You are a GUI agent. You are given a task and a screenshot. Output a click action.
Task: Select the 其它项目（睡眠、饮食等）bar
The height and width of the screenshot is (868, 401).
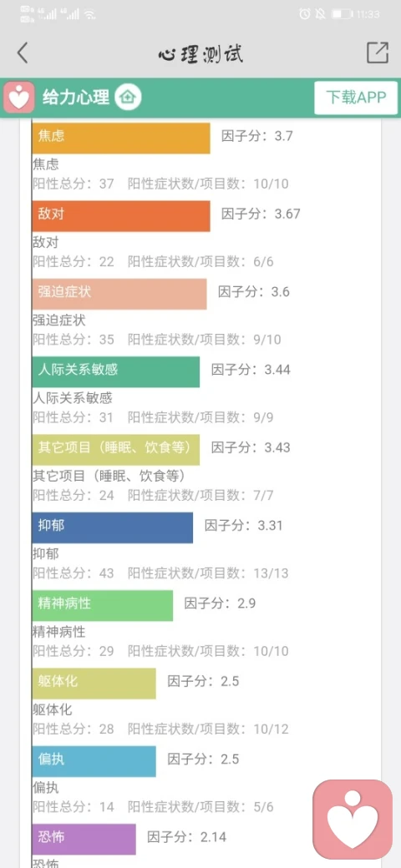116,450
